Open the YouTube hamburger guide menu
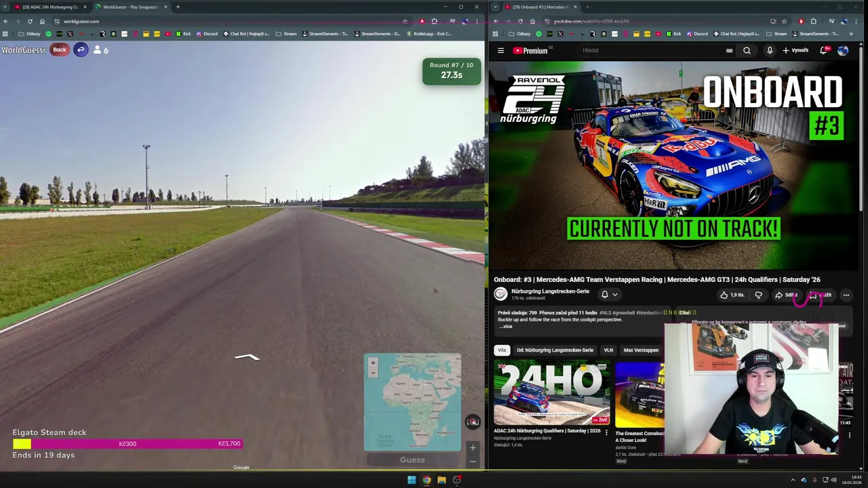The image size is (868, 488). pos(500,50)
